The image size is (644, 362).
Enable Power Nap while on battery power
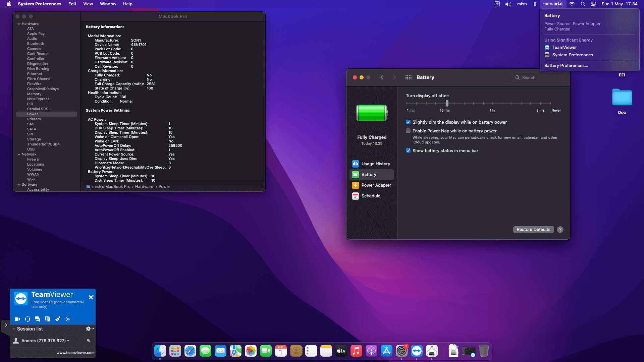pos(408,131)
